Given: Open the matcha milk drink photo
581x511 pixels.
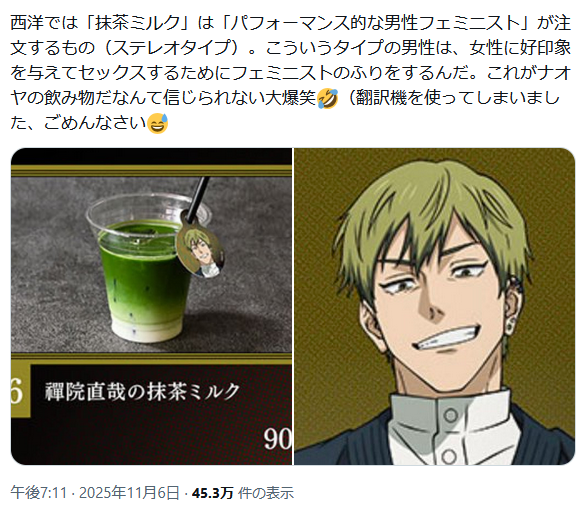Looking at the screenshot, I should tap(152, 306).
